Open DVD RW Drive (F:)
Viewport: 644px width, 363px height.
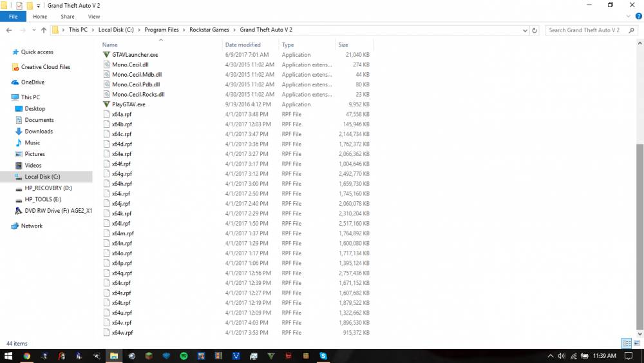coord(58,210)
